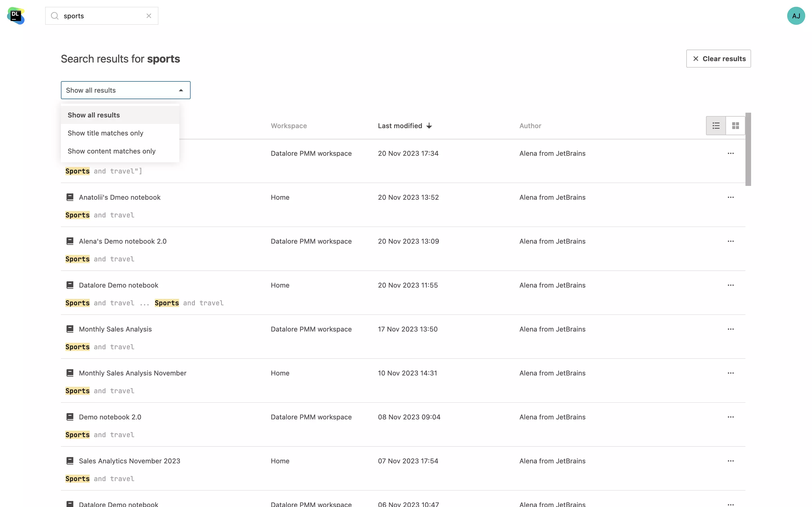Screen dimensions: 812x507
Task: Click the search input field
Action: [102, 16]
